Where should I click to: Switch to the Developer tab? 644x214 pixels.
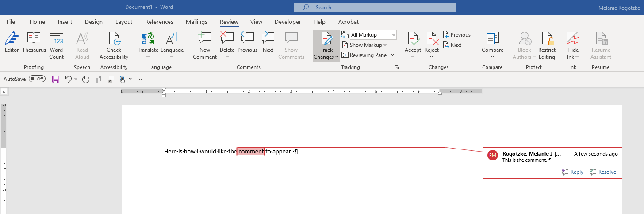click(288, 22)
